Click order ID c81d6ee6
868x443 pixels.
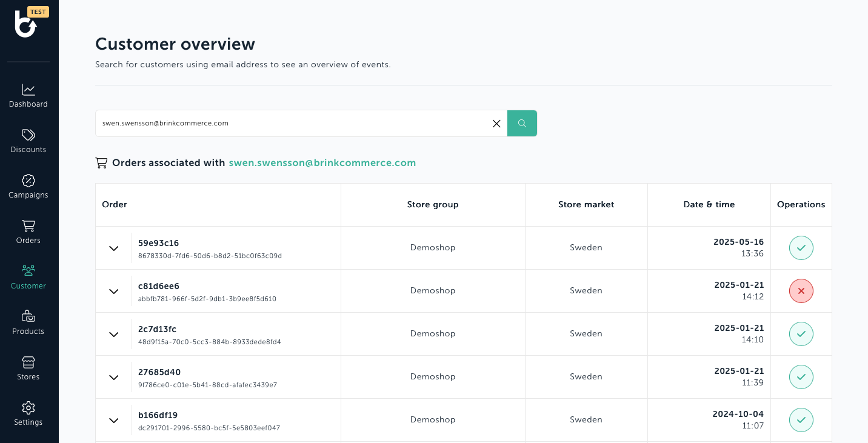pyautogui.click(x=159, y=286)
